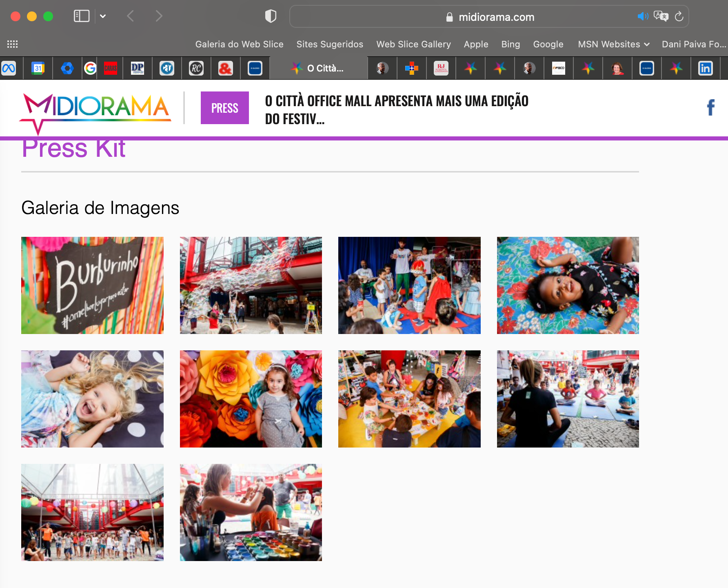Open the sidebar options dropdown arrow
Viewport: 728px width, 588px height.
pos(103,16)
